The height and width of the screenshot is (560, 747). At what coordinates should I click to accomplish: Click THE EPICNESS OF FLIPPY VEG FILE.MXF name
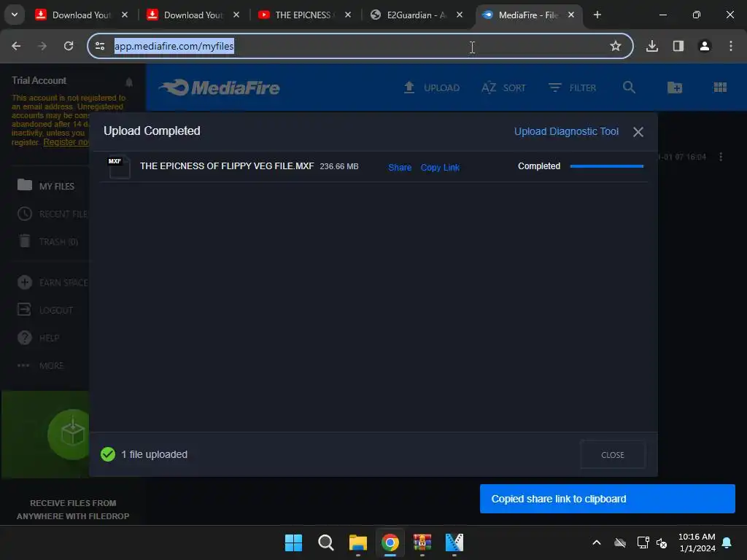[x=227, y=166]
